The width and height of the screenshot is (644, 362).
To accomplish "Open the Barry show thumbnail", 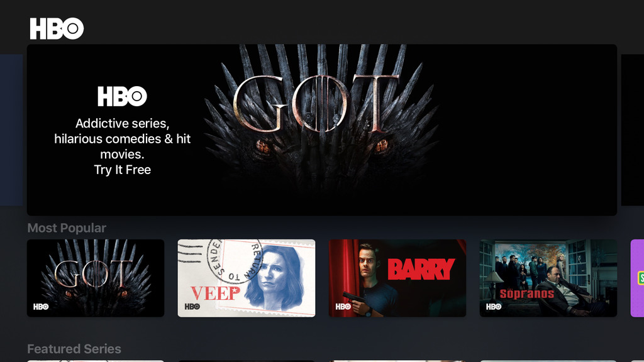I will coord(397,278).
